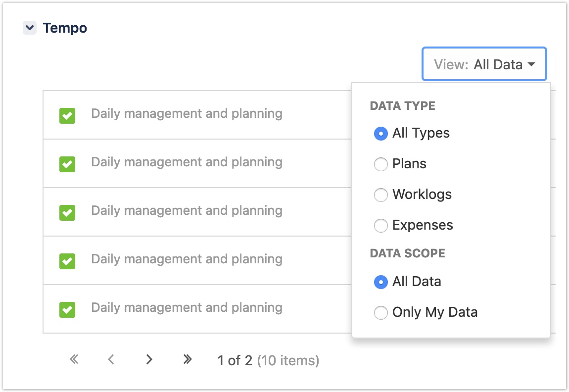This screenshot has width=569, height=392.
Task: Open first Daily management and planning item
Action: pyautogui.click(x=187, y=114)
